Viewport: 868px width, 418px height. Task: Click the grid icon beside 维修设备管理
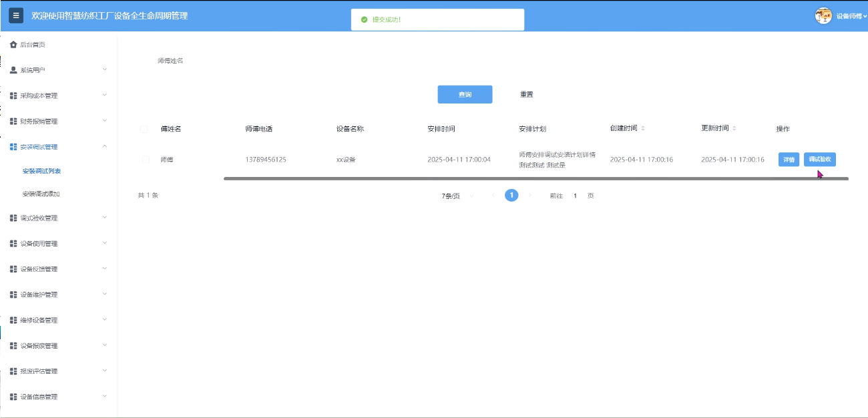(13, 320)
